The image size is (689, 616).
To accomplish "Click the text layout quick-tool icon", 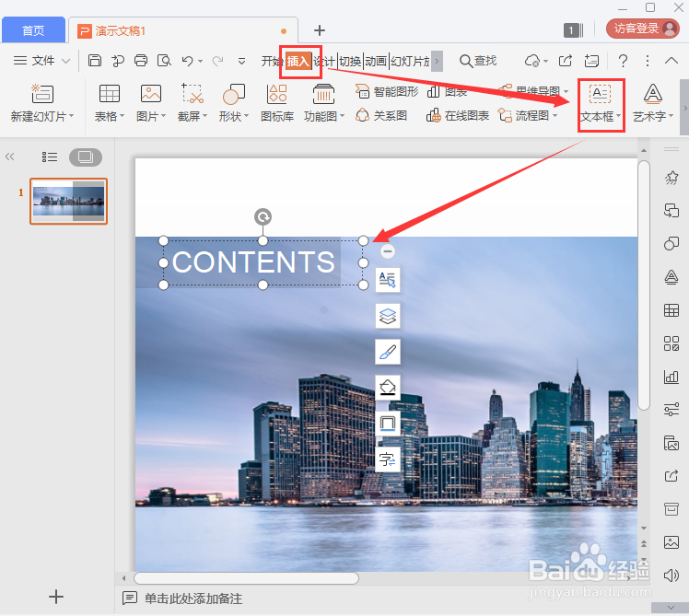I will (388, 280).
